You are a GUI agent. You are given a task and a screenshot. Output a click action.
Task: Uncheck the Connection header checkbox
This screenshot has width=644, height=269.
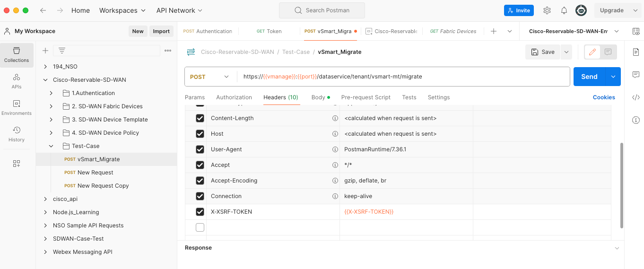(x=200, y=196)
